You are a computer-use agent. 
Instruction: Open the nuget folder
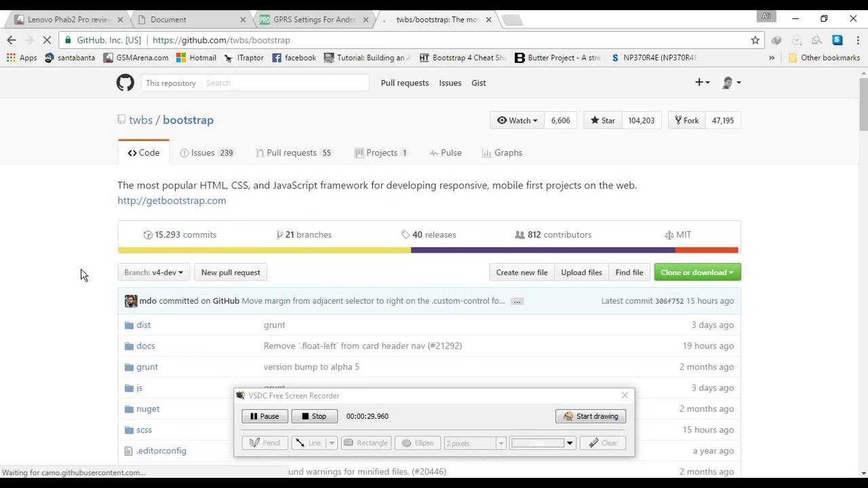click(148, 409)
